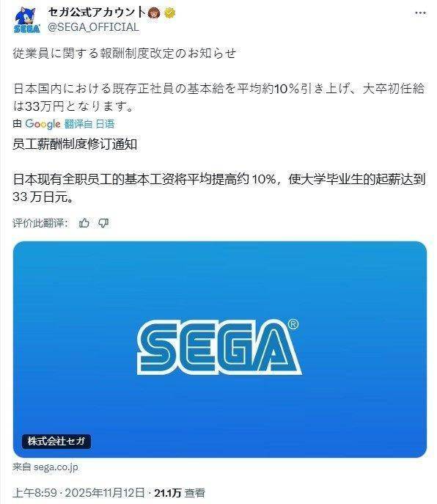The width and height of the screenshot is (437, 504).
Task: Open the 来自 sega.co.jp source link
Action: pos(45,467)
